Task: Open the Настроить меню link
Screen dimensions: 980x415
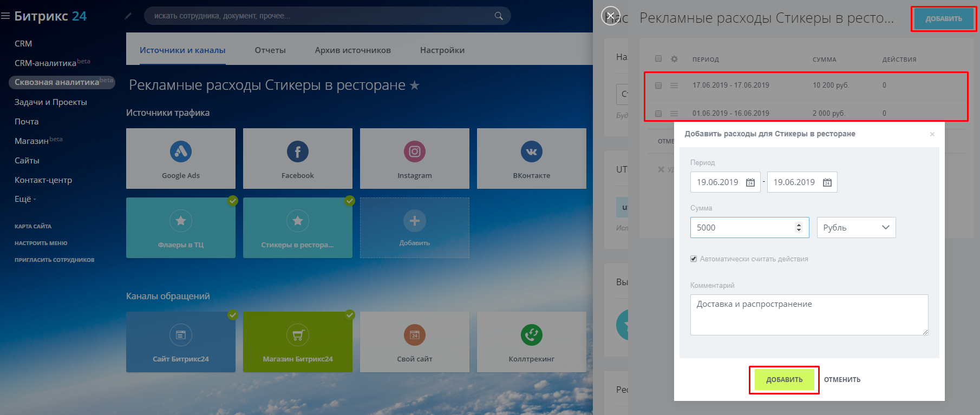Action: tap(41, 243)
